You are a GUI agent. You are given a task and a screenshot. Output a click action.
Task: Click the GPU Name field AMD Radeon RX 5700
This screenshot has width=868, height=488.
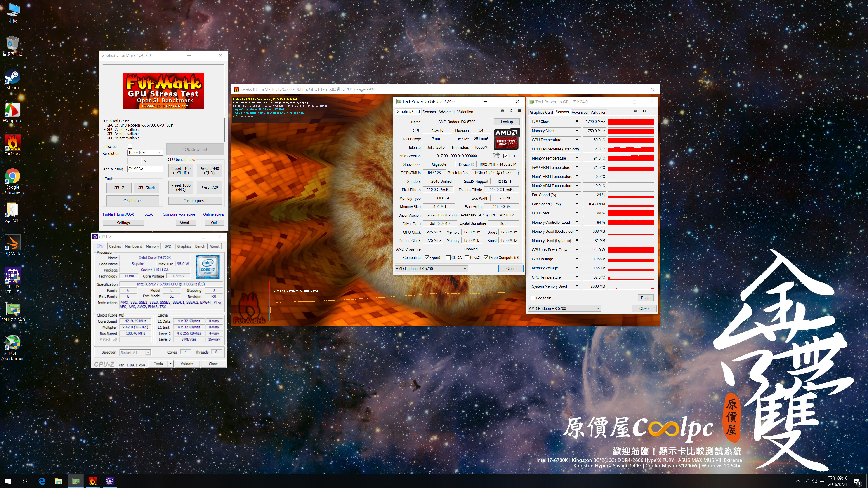(x=457, y=122)
